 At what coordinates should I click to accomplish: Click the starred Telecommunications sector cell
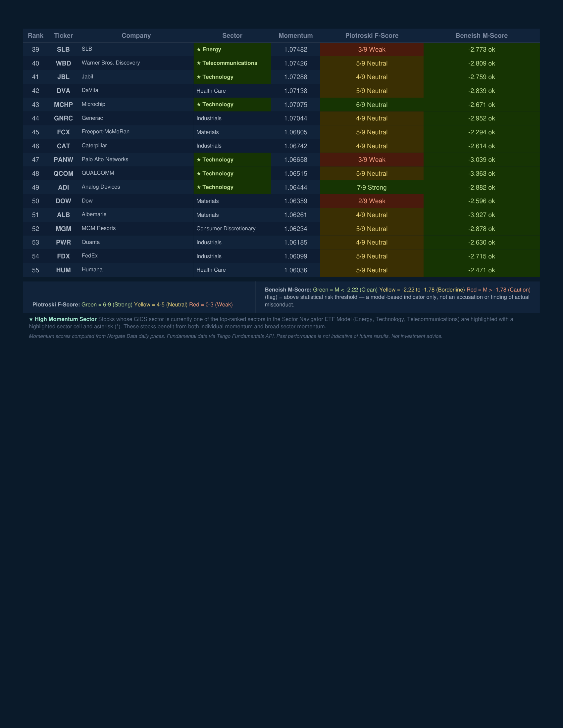point(232,63)
